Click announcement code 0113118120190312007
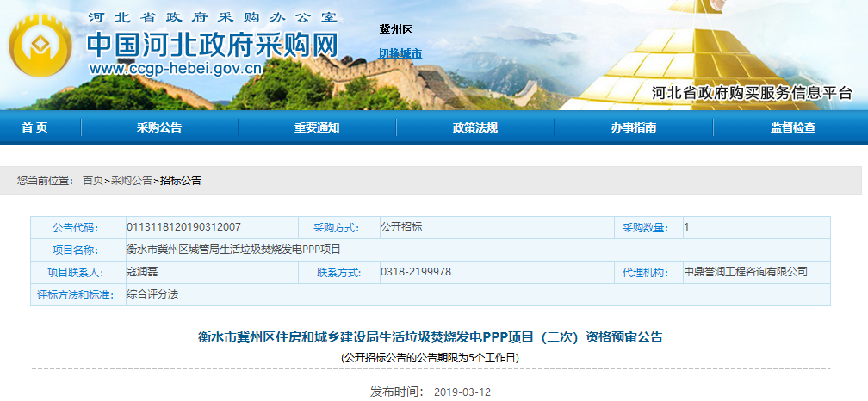The width and height of the screenshot is (868, 401). 183,227
